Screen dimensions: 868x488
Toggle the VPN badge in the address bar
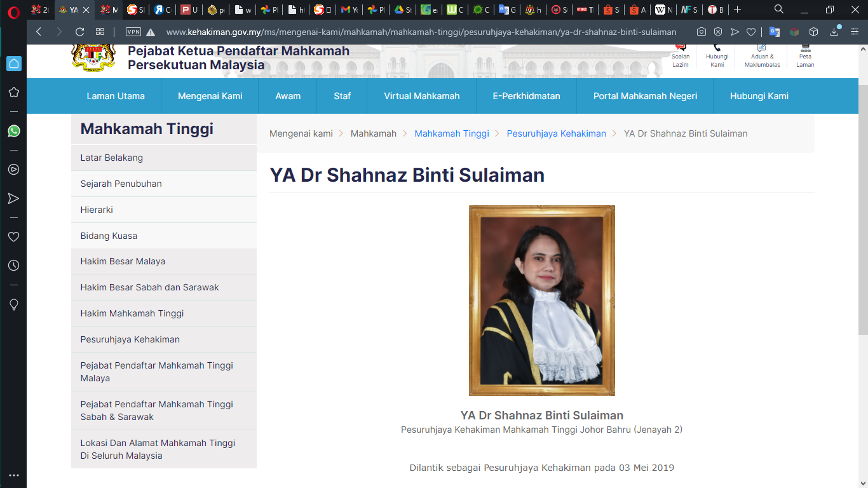coord(133,32)
